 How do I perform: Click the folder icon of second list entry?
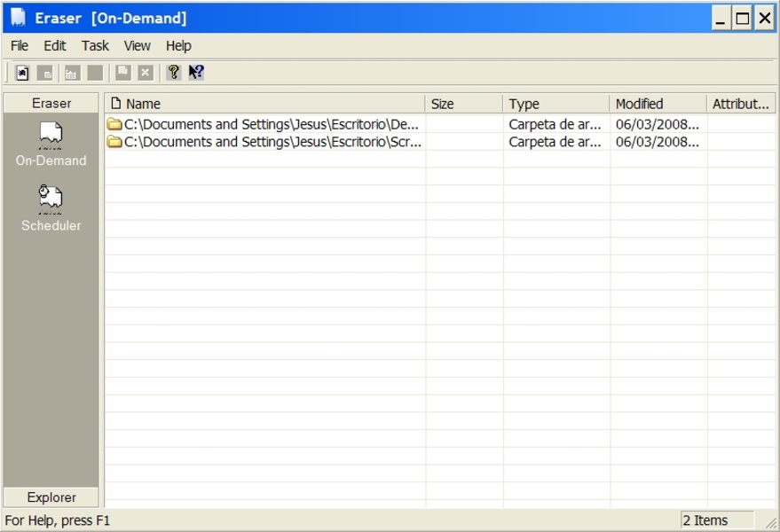[x=114, y=142]
